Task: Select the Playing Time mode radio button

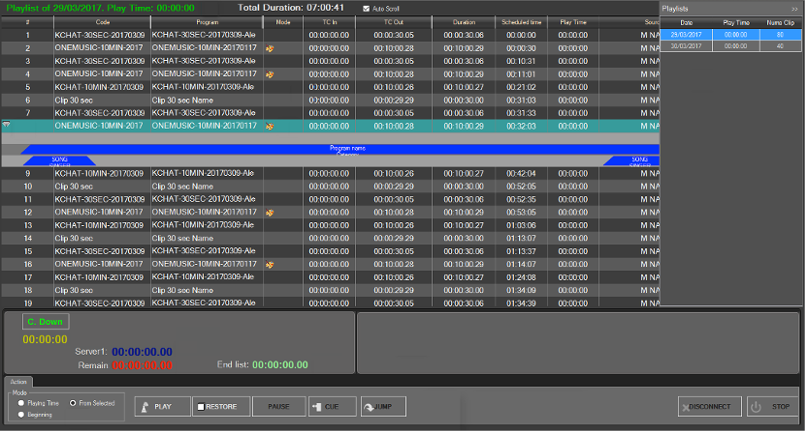Action: point(19,402)
